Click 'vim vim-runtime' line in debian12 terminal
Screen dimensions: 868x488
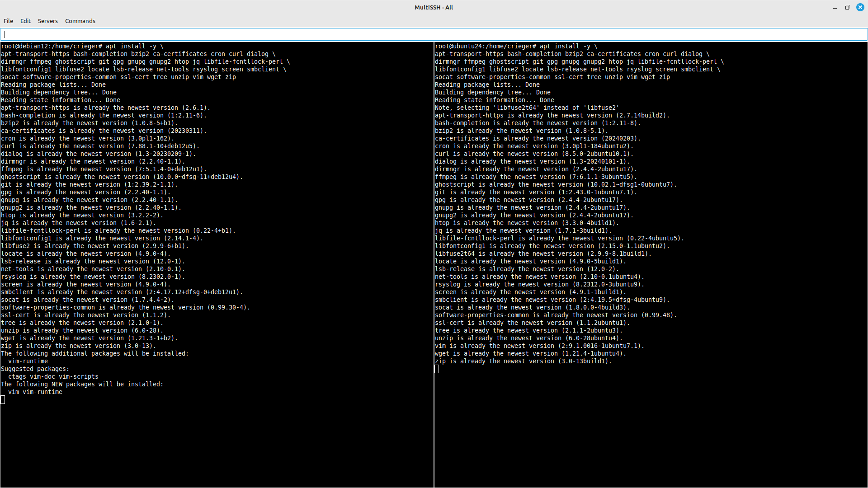coord(35,392)
